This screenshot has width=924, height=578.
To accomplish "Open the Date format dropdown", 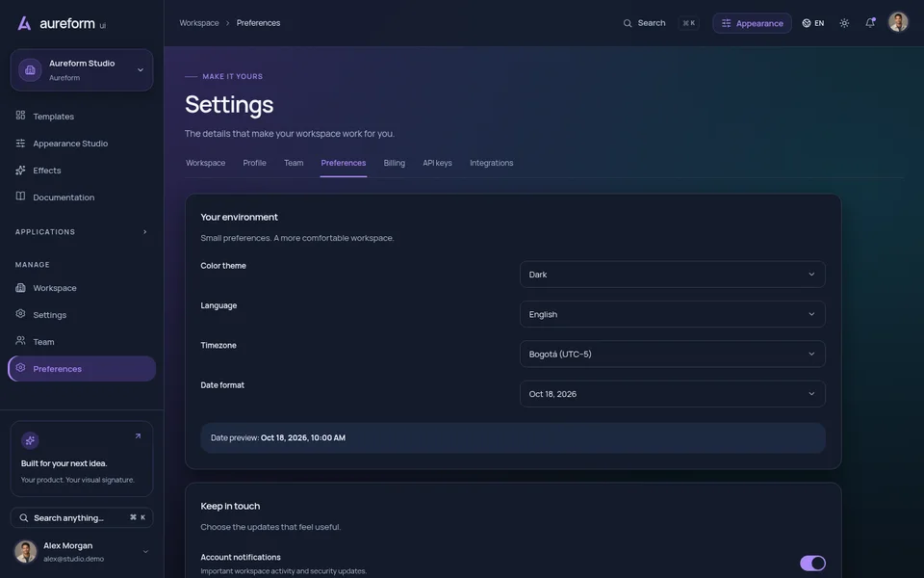I will coord(673,393).
